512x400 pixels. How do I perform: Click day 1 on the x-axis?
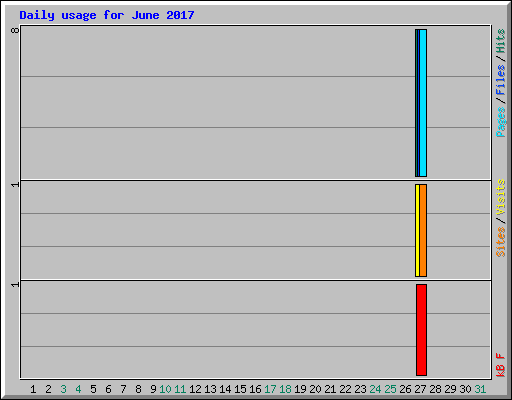pos(33,389)
